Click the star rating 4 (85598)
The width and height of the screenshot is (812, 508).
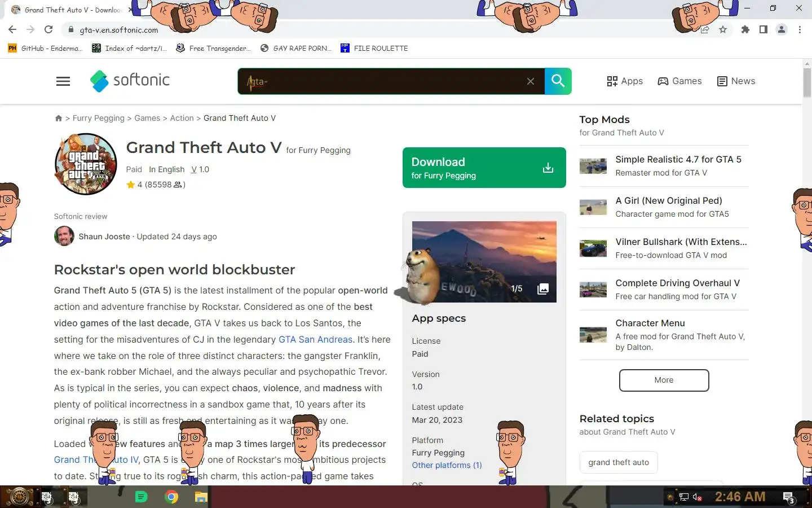point(156,185)
